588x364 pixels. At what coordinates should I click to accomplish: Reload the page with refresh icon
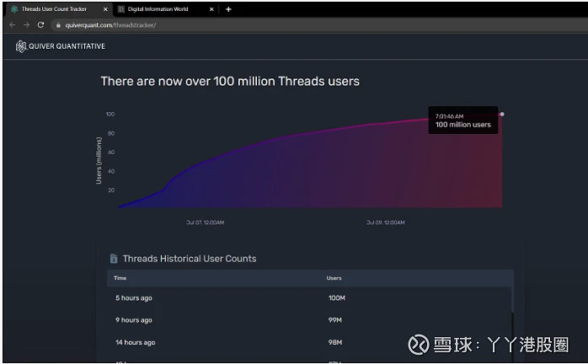coord(41,24)
